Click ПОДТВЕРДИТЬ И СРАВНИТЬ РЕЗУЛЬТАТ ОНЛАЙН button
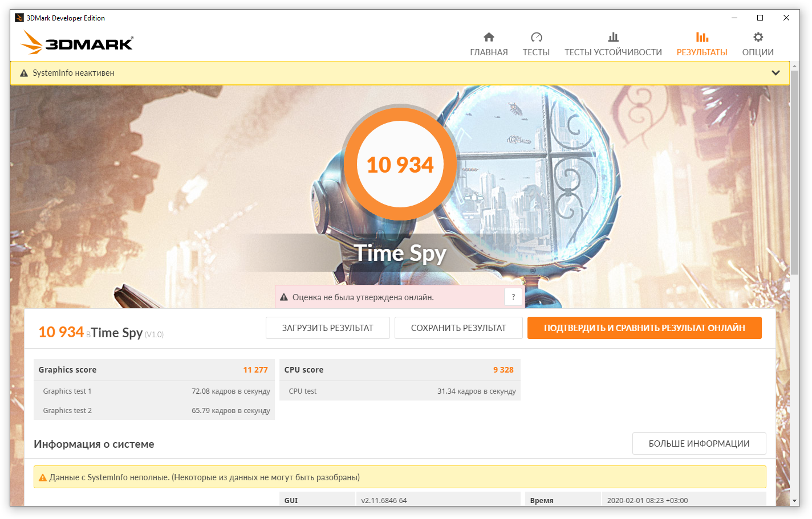812x519 pixels. pos(644,328)
